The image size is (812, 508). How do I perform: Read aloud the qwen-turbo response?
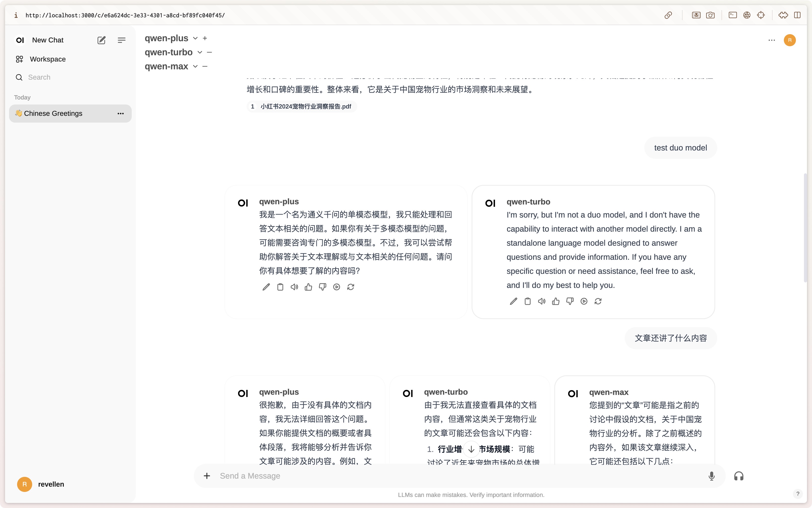coord(542,301)
